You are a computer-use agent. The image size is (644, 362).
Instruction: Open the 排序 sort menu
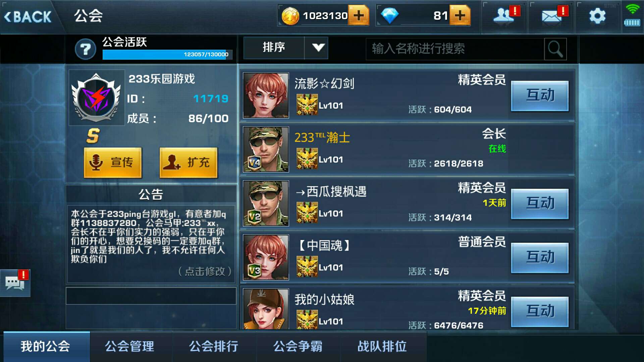[274, 48]
